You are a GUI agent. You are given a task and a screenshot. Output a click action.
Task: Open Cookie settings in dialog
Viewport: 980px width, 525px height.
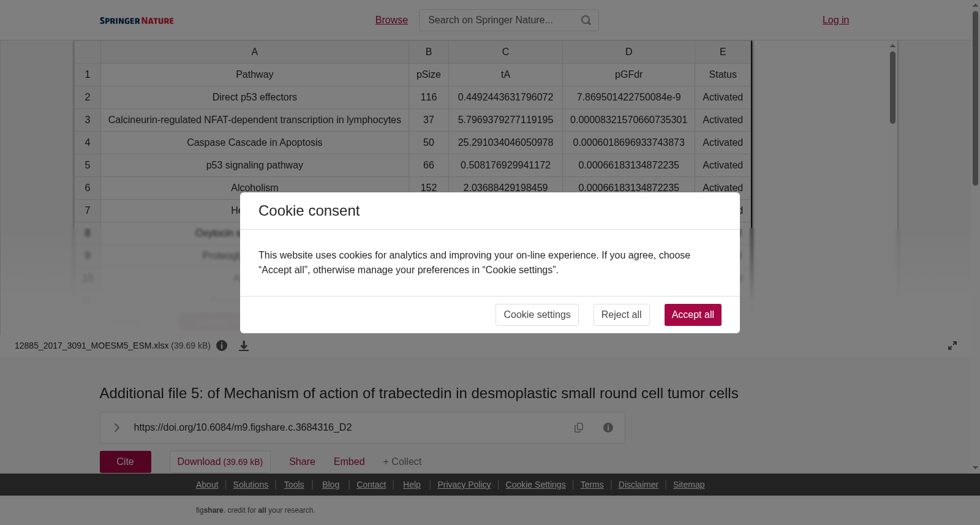(537, 315)
